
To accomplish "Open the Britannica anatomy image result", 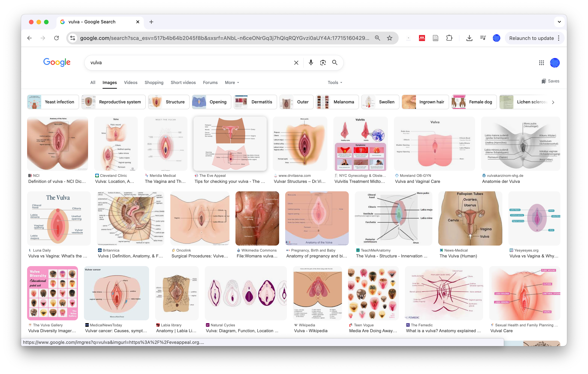I will [x=130, y=218].
